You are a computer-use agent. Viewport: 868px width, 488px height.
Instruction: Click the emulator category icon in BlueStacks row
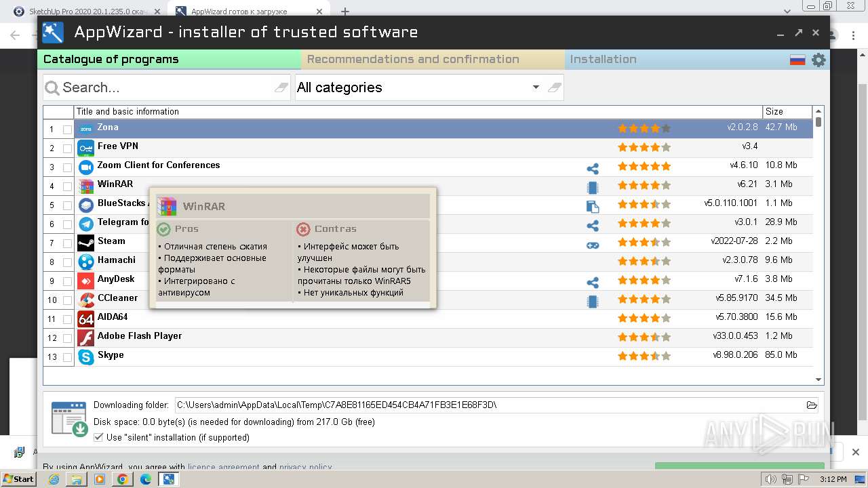click(x=593, y=207)
